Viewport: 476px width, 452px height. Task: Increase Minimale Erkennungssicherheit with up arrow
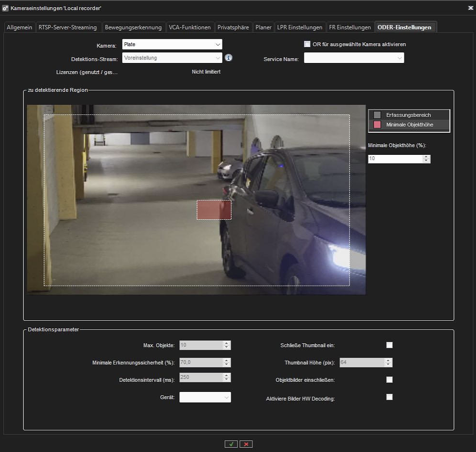[x=226, y=360]
